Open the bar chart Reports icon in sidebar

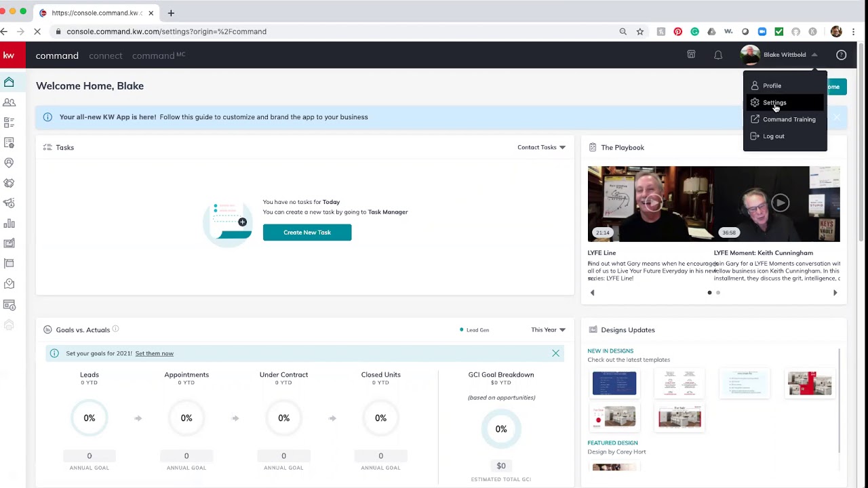coord(9,224)
